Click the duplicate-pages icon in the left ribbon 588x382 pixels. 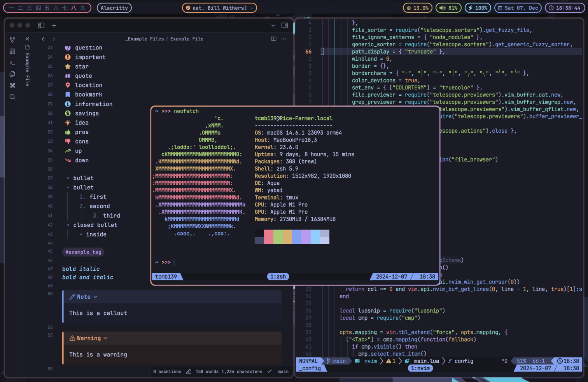pyautogui.click(x=12, y=74)
